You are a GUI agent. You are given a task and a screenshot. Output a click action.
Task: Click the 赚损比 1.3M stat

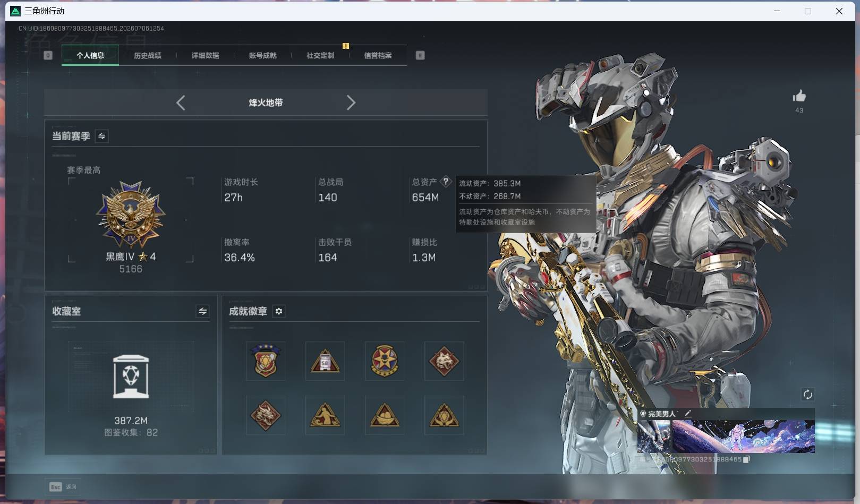(424, 250)
